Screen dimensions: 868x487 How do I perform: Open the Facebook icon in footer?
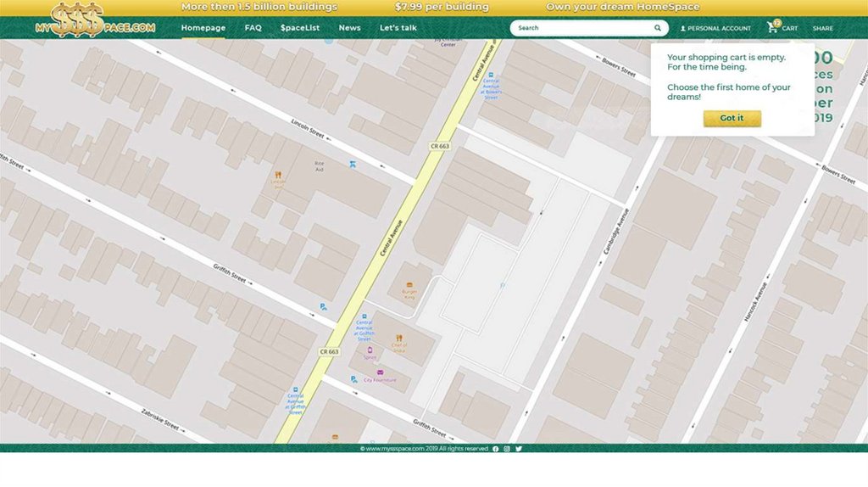[496, 449]
